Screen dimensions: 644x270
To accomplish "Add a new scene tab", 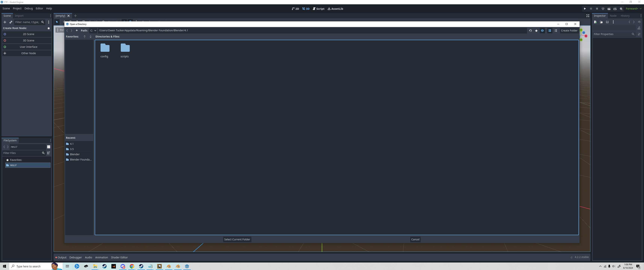I will 75,16.
